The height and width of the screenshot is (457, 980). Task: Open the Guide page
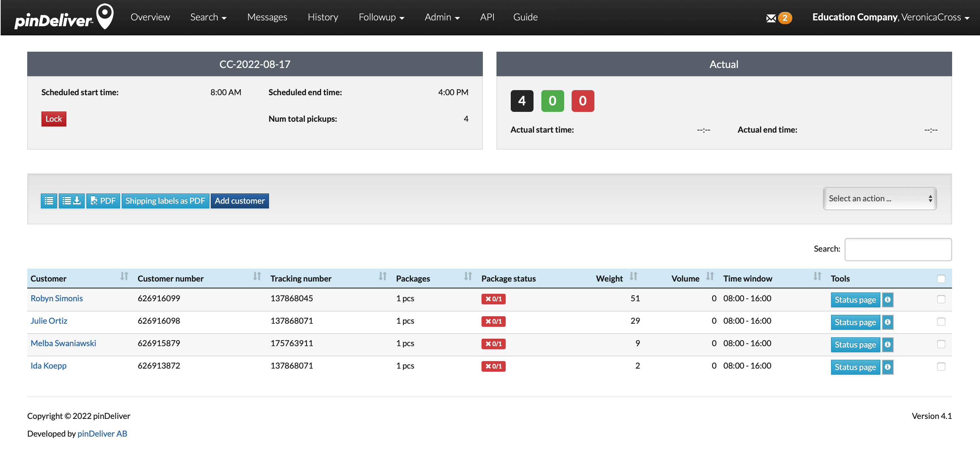[x=525, y=17]
